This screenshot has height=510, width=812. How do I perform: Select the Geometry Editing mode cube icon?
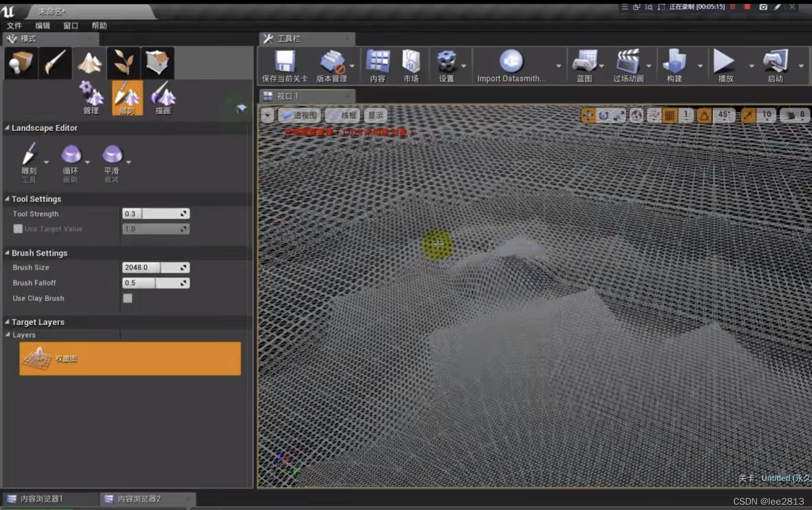coord(158,63)
